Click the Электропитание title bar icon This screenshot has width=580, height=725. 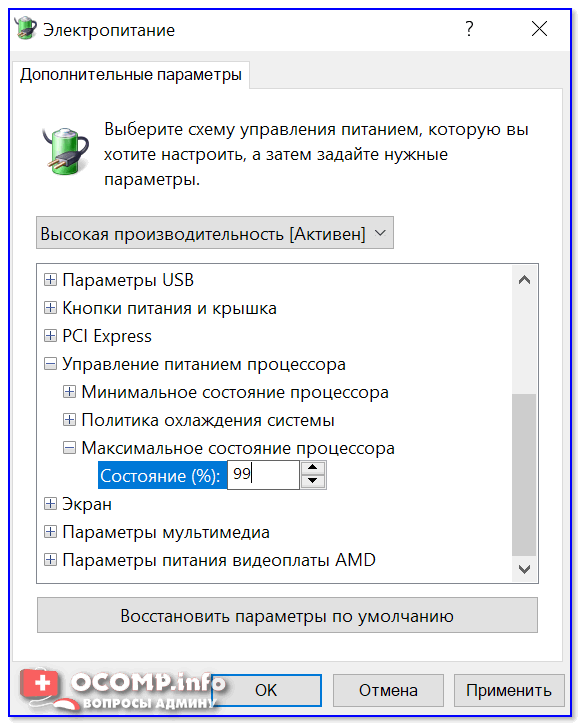[25, 29]
